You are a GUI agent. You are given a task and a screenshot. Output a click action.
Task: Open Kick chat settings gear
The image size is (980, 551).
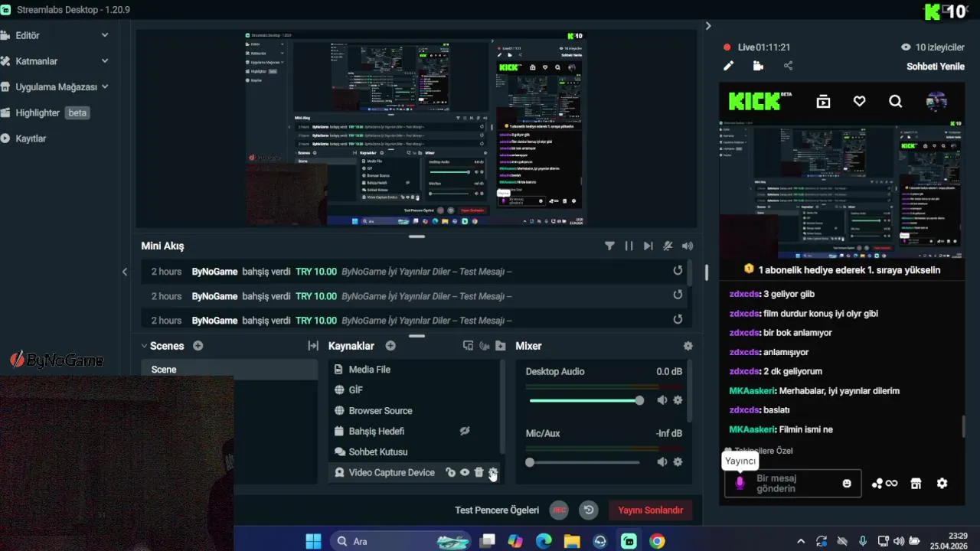pos(942,484)
